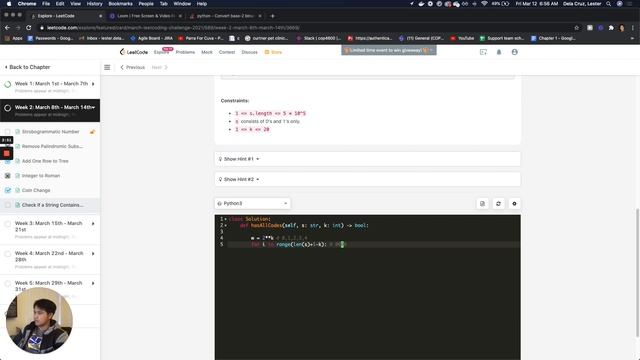640x360 pixels.
Task: Toggle checkbox for Strobogrammatic Number
Action: point(7,131)
